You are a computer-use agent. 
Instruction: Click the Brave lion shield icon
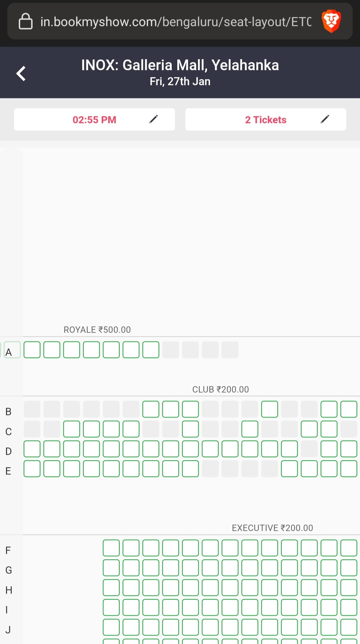(331, 21)
